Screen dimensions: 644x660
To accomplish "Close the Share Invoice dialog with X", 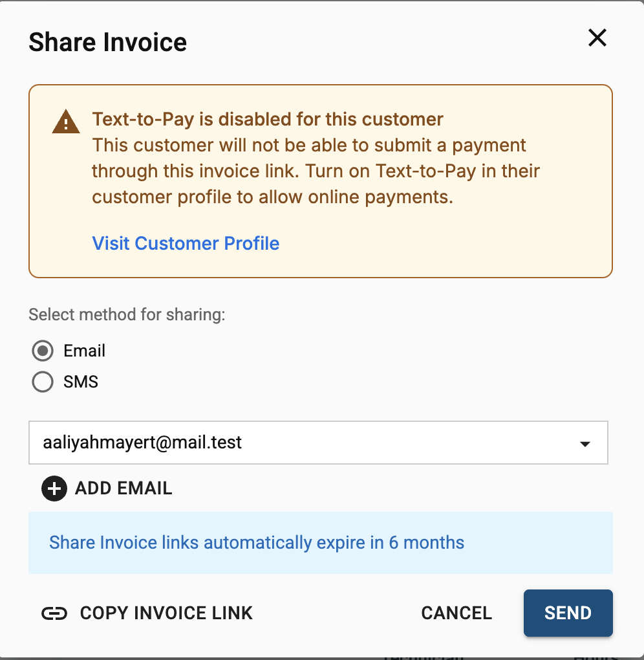I will pyautogui.click(x=597, y=38).
